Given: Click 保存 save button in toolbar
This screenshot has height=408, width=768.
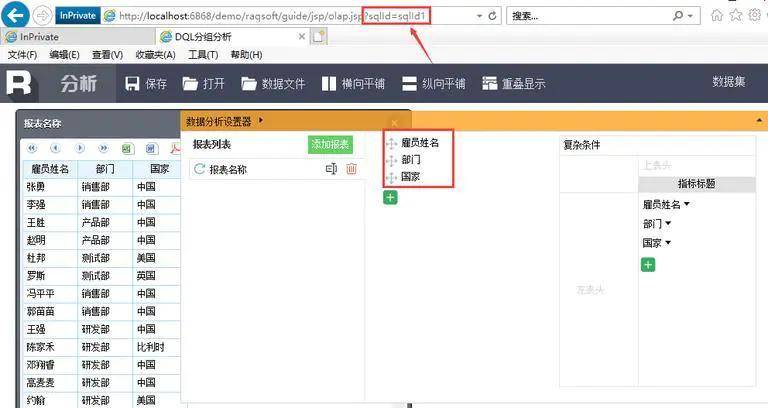Looking at the screenshot, I should click(x=146, y=83).
